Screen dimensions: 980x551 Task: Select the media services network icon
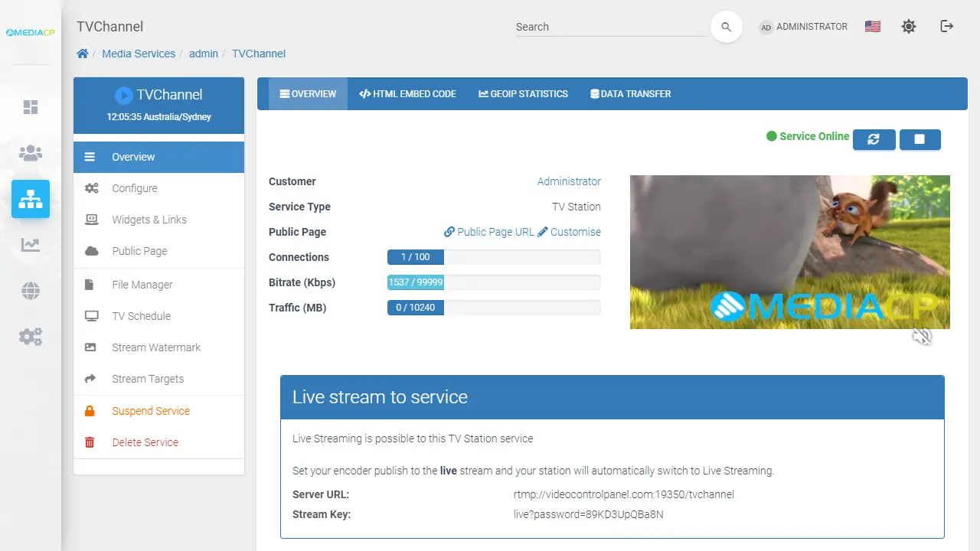(31, 199)
